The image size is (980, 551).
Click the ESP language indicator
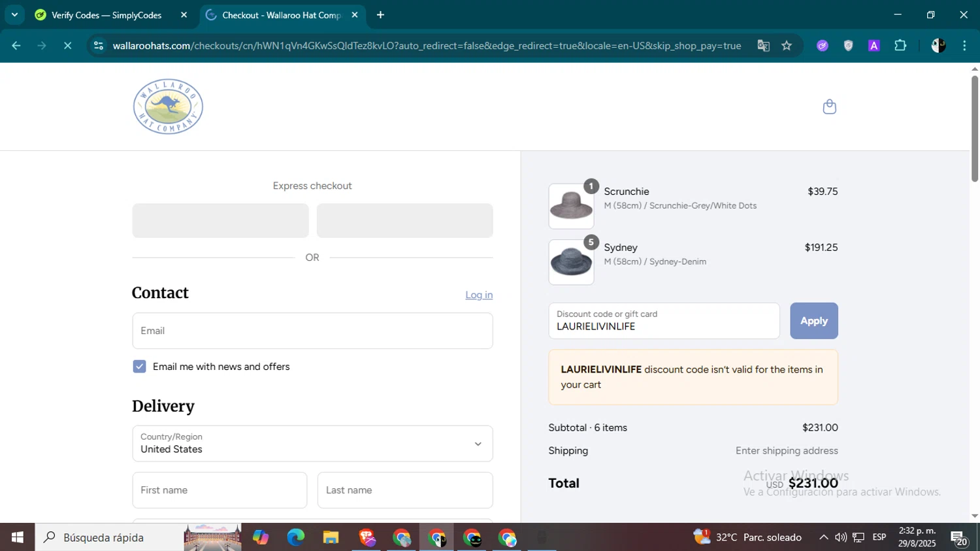(879, 537)
